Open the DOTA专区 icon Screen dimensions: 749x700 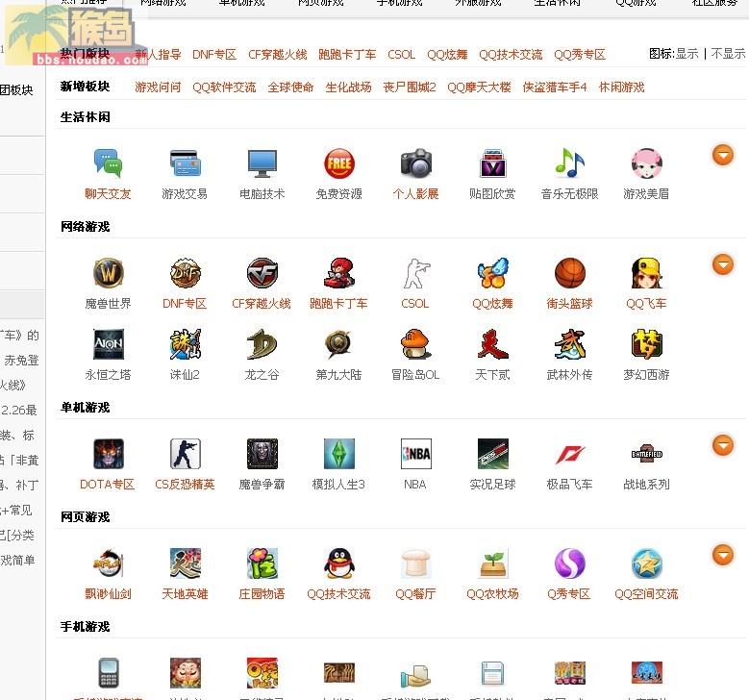pyautogui.click(x=108, y=454)
